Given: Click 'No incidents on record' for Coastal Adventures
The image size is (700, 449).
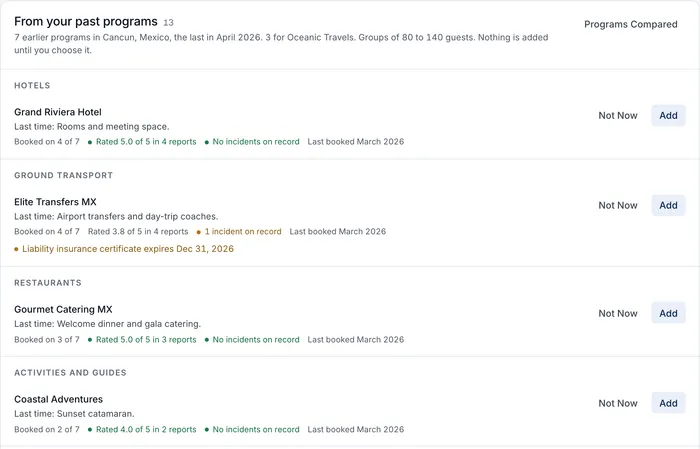Looking at the screenshot, I should pos(252,429).
